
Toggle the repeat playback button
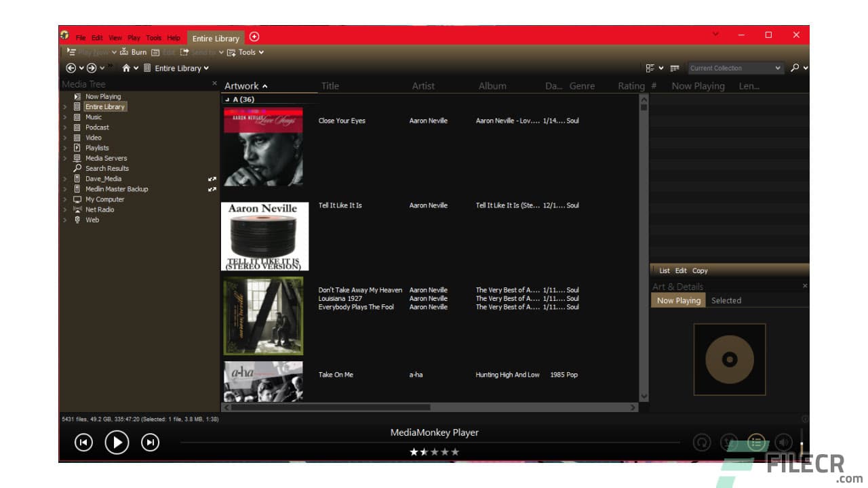tap(702, 443)
